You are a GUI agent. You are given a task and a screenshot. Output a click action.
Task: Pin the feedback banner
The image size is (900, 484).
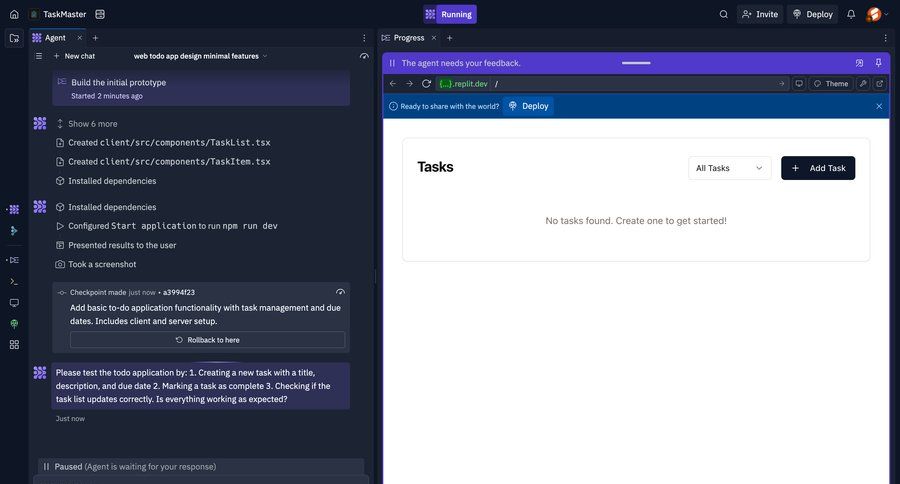pyautogui.click(x=878, y=63)
